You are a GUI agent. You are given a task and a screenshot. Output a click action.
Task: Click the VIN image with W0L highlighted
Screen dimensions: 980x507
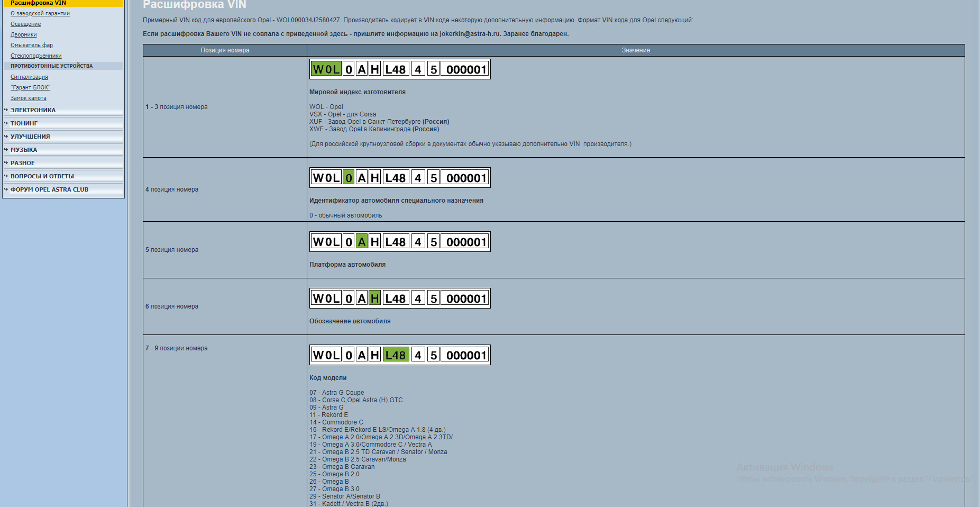(400, 69)
